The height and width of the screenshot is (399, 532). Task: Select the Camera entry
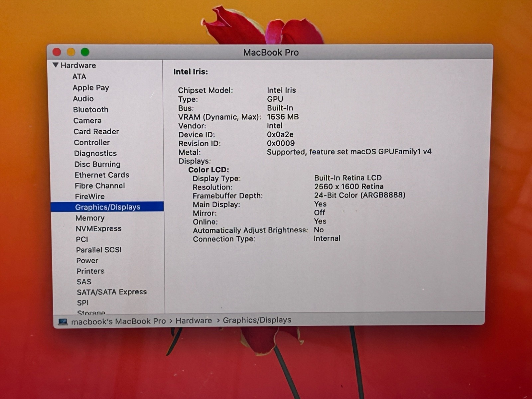point(87,121)
